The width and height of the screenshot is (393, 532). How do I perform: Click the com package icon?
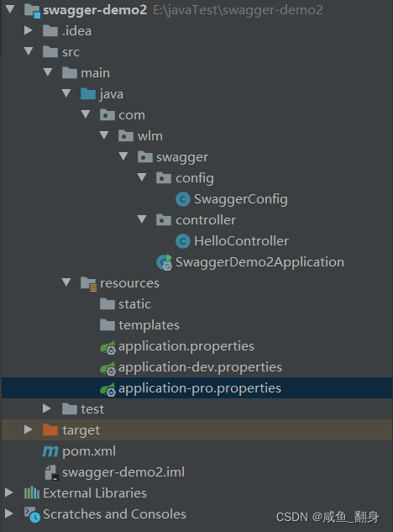point(107,114)
